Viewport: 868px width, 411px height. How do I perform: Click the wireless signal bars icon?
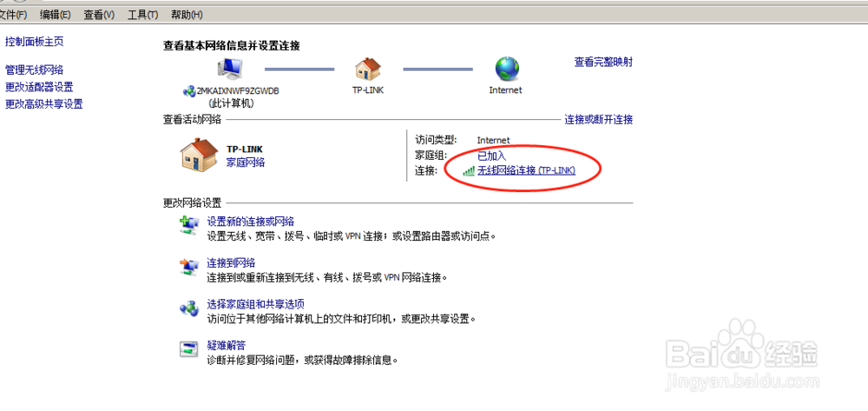coord(469,171)
